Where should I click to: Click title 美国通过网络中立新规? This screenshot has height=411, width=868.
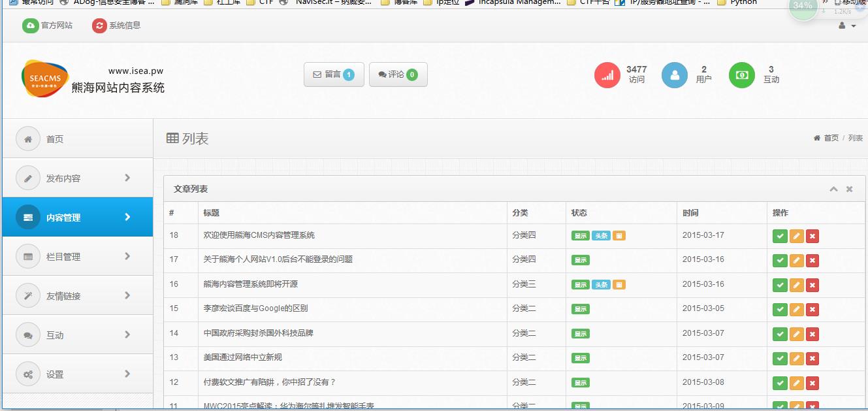click(242, 357)
